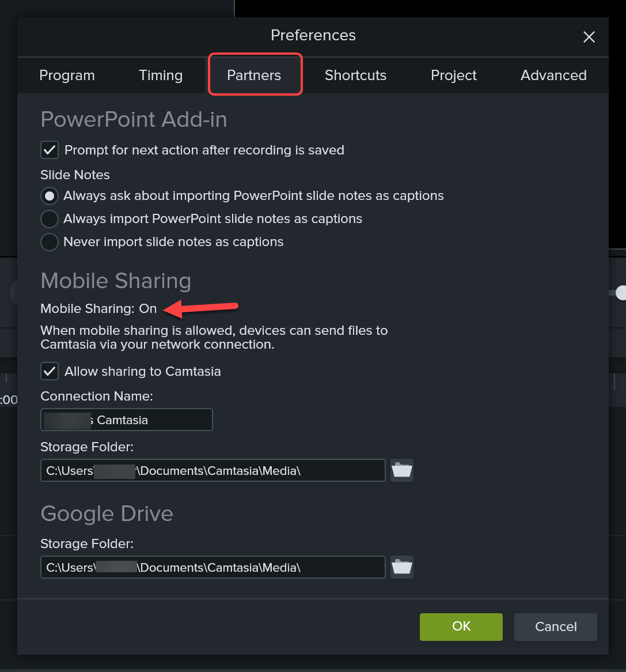Open the Program tab
Screen dimensions: 626x672
pos(67,75)
